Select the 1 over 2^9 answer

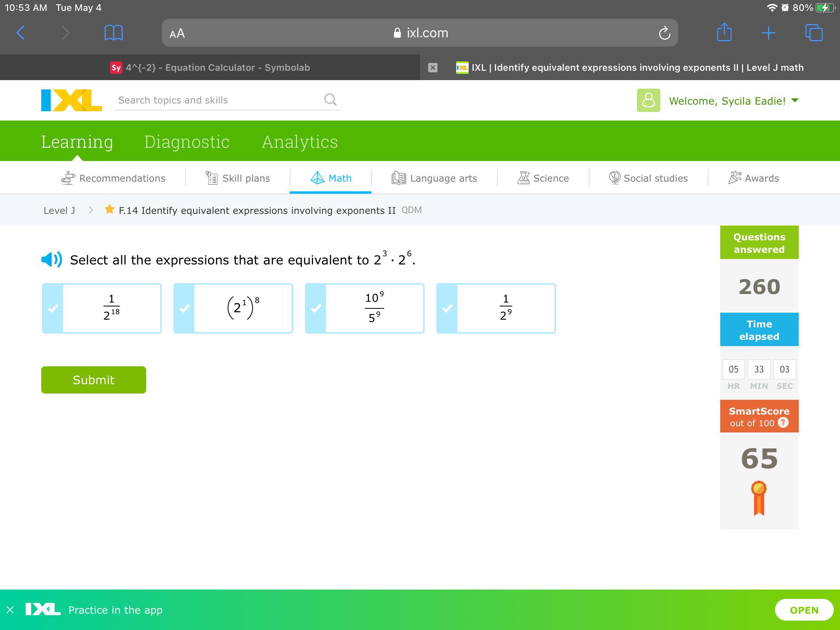pyautogui.click(x=496, y=308)
